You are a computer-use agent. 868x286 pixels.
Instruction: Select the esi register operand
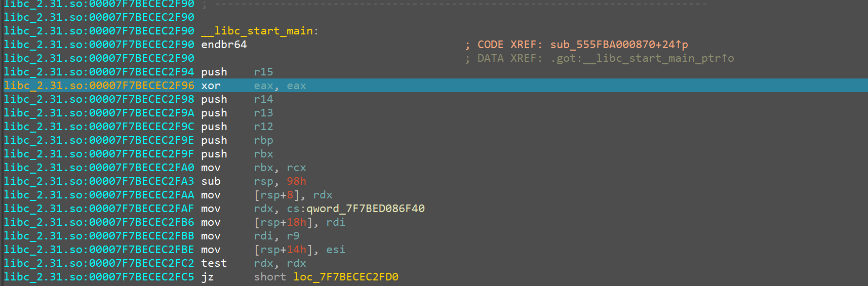pos(335,250)
